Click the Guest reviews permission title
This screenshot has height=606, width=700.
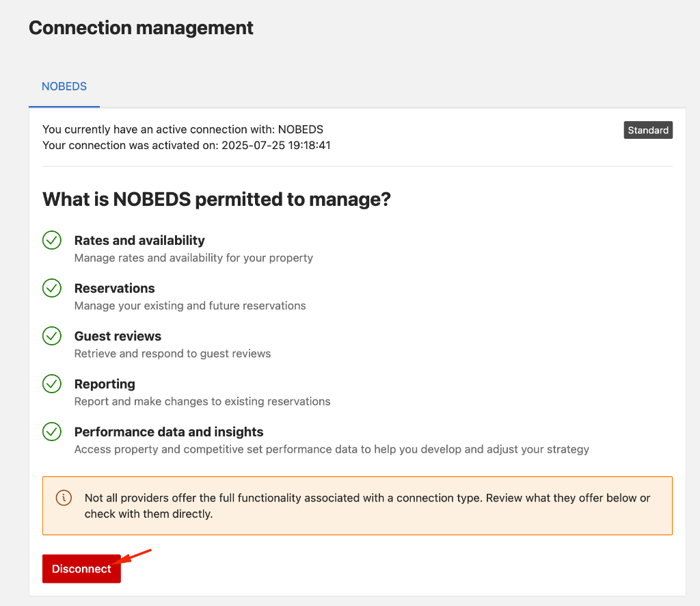coord(118,337)
